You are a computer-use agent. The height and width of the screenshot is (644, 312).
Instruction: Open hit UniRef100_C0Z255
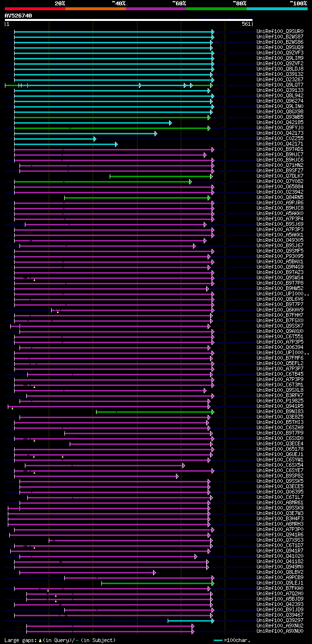[280, 139]
